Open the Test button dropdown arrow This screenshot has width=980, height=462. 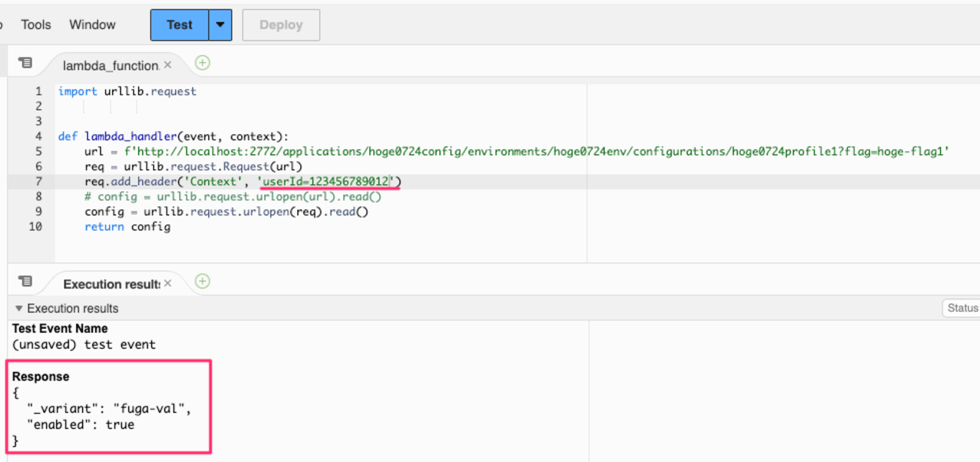coord(220,25)
